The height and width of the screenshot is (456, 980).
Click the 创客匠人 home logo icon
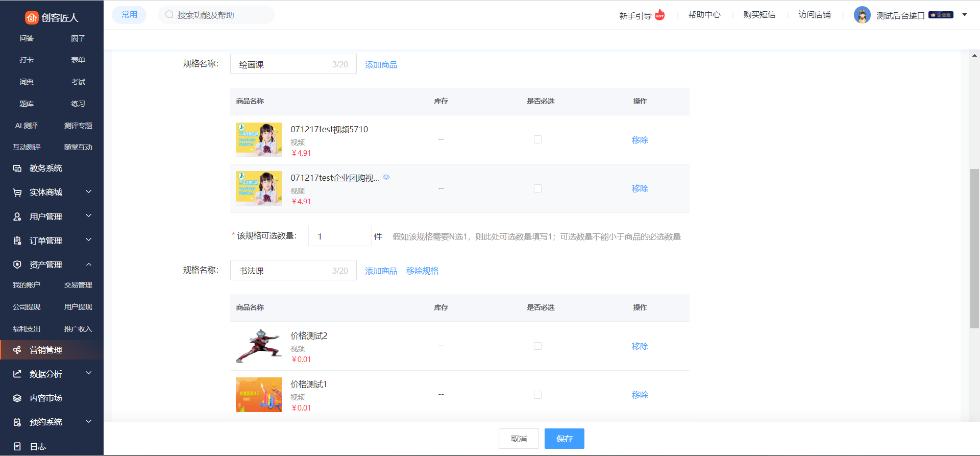32,17
